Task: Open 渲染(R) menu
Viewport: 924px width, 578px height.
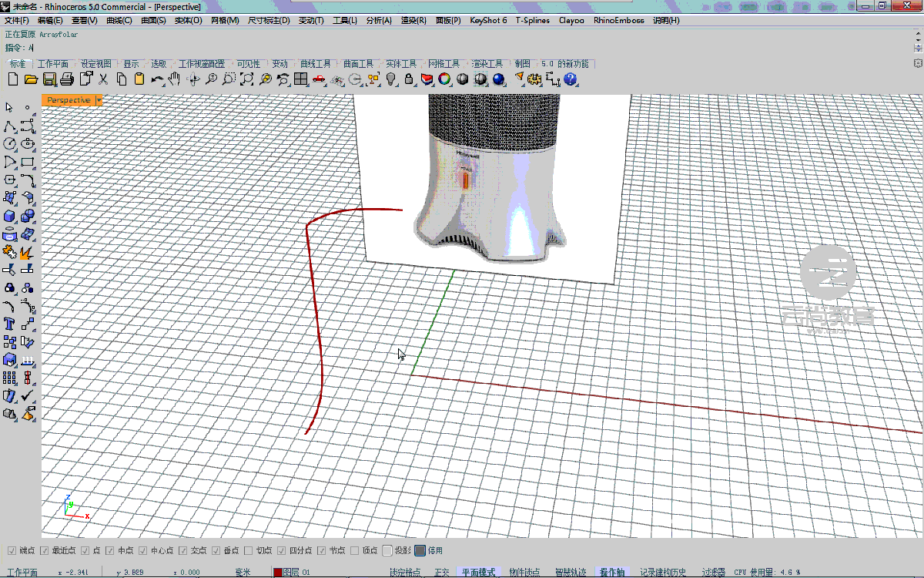Action: point(414,20)
